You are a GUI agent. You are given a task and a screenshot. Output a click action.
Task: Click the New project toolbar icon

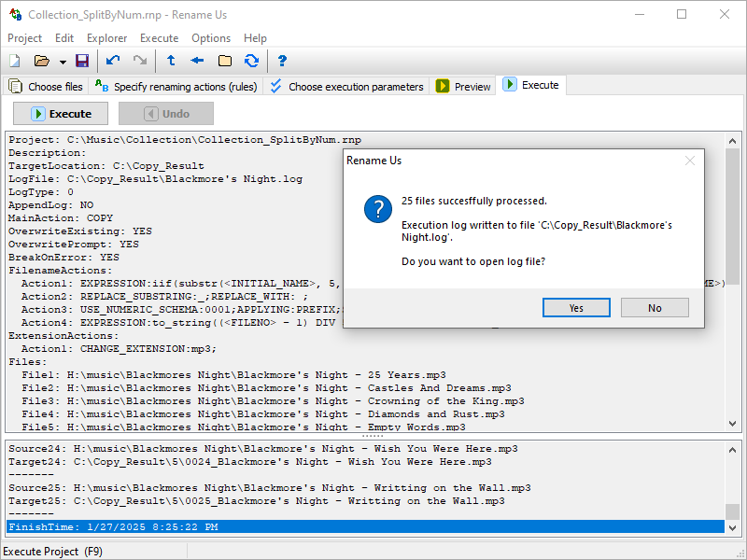(15, 61)
